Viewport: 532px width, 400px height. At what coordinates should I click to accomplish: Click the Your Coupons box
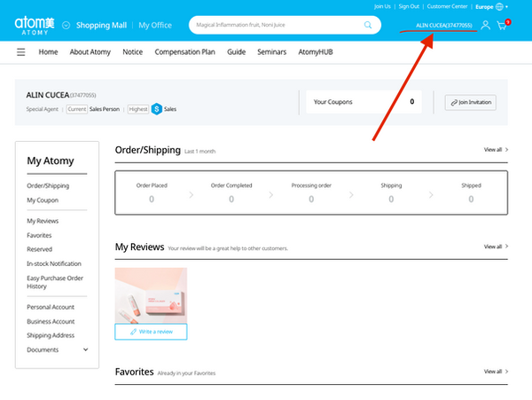[x=364, y=102]
